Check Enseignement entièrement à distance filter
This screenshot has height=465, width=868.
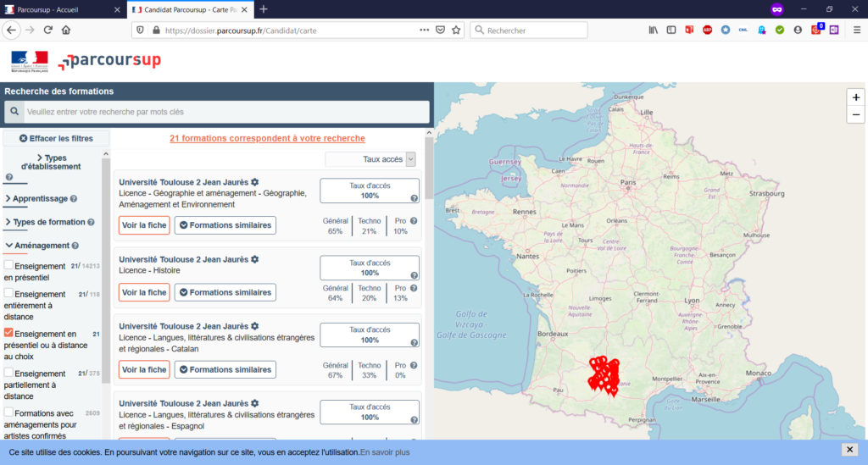(8, 292)
